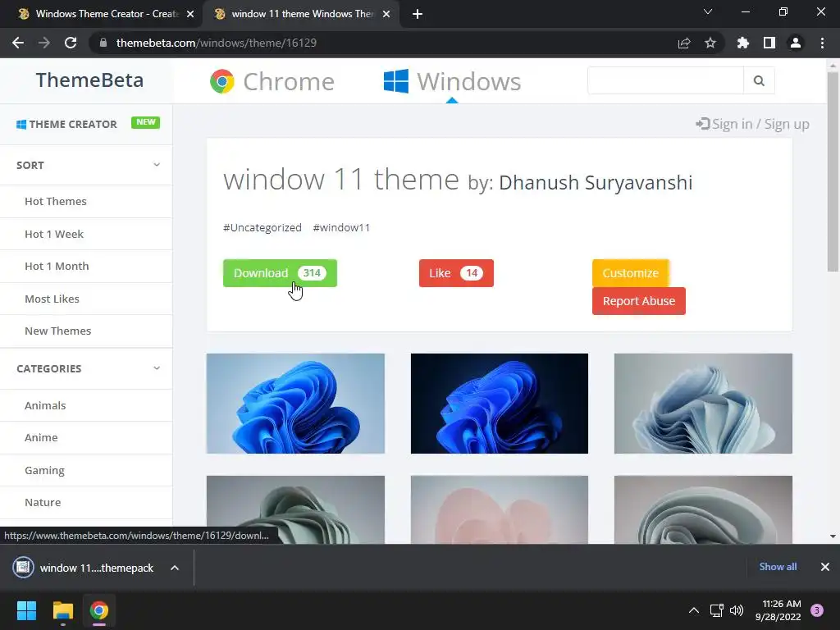This screenshot has height=630, width=840.
Task: Share this page via the share icon
Action: [684, 43]
